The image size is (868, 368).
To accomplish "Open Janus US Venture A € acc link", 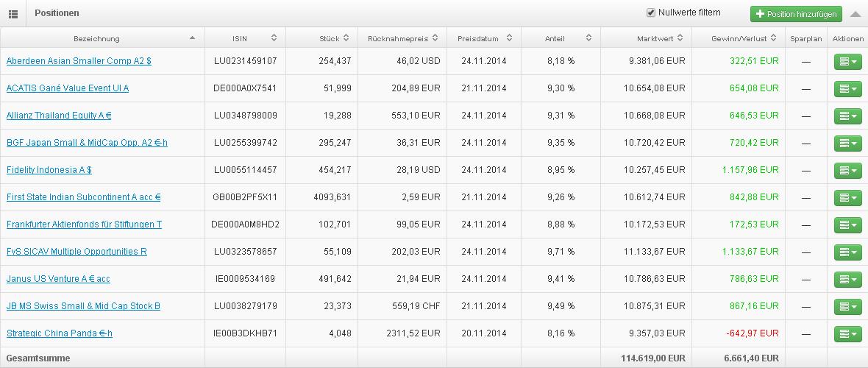I will (58, 278).
